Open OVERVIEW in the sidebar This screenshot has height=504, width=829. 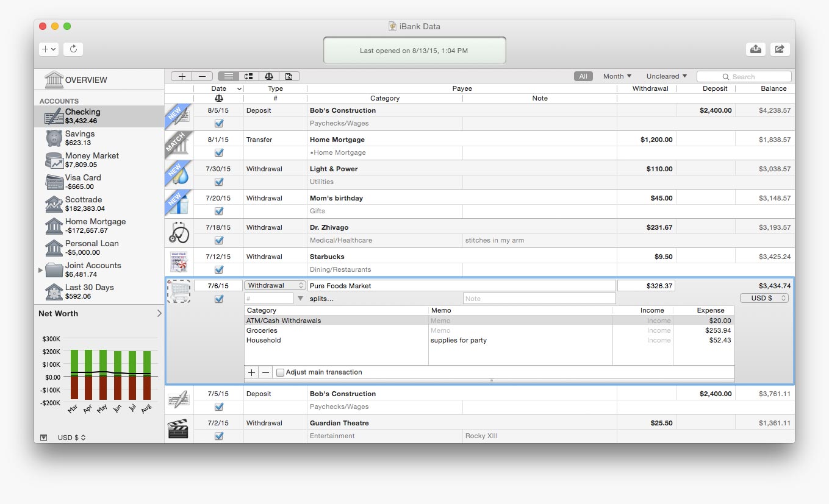(x=85, y=80)
